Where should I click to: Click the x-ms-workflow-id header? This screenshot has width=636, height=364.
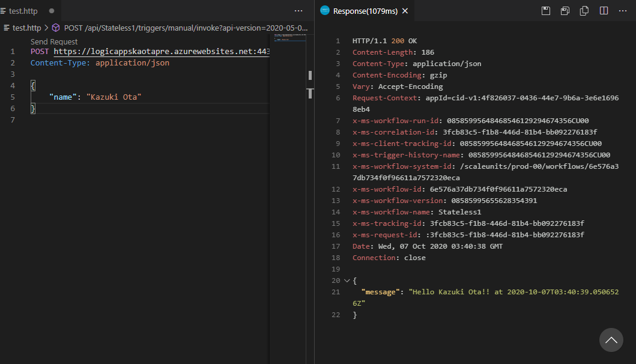coord(459,189)
